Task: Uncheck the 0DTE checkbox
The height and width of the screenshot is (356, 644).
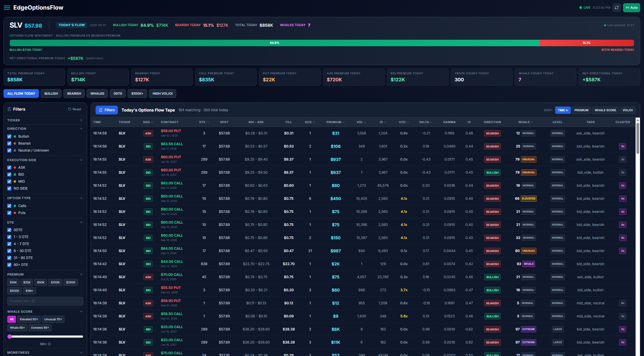Action: [9, 230]
